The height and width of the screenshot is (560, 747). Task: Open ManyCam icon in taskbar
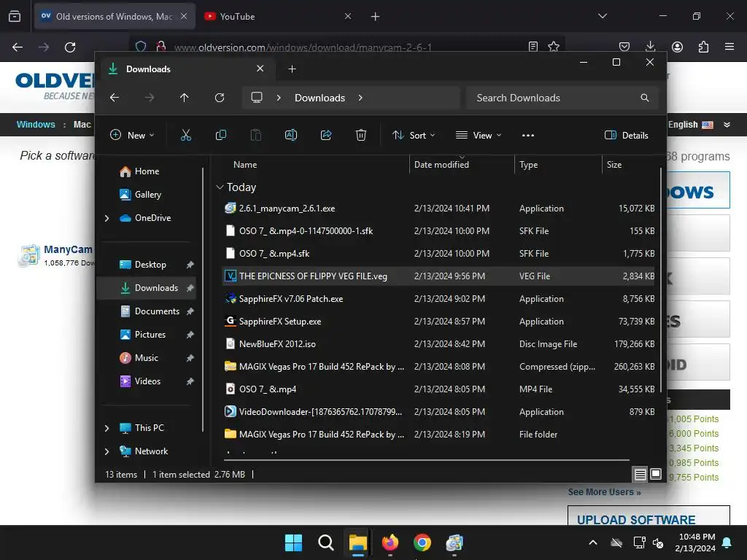(454, 542)
